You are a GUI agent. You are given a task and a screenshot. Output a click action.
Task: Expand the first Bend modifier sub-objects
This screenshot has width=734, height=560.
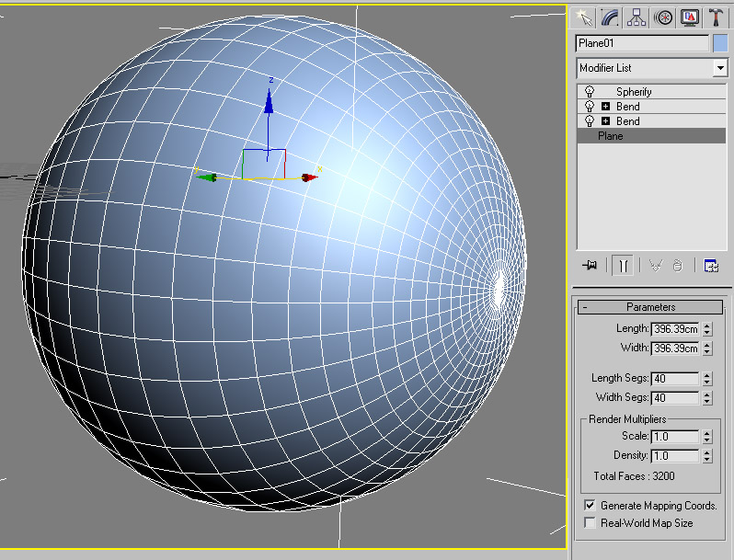pos(605,107)
